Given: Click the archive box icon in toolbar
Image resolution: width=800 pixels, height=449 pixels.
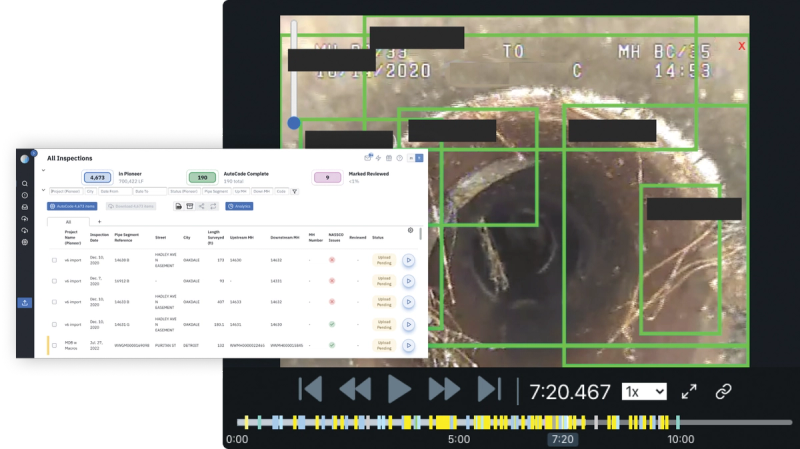Looking at the screenshot, I should 190,206.
